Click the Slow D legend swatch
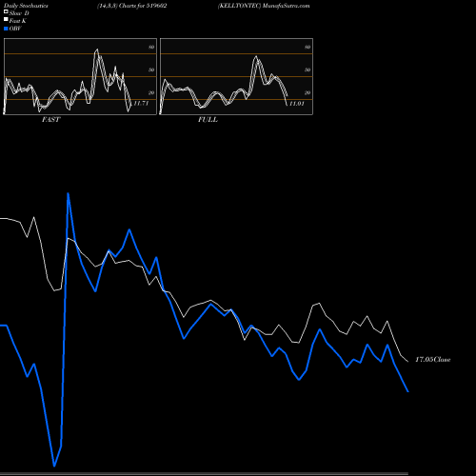476x476 pixels. (6, 11)
